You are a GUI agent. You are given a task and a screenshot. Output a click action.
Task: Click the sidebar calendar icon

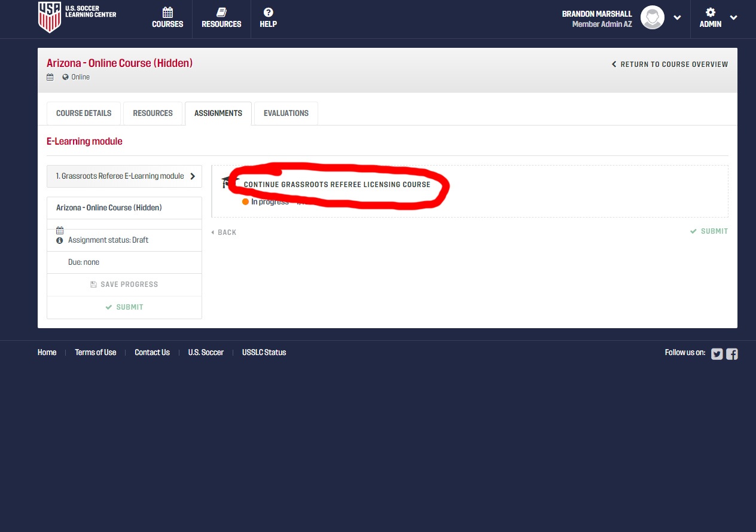point(60,230)
